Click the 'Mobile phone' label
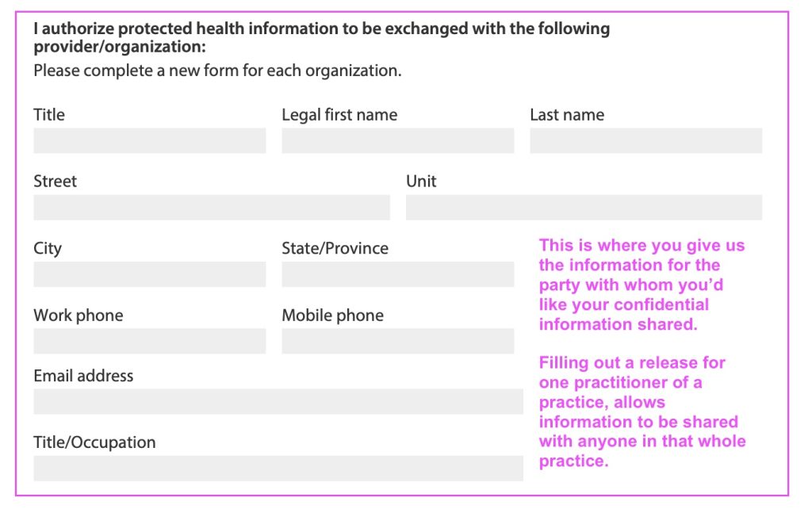Viewport: 812px width, 509px height. point(332,316)
